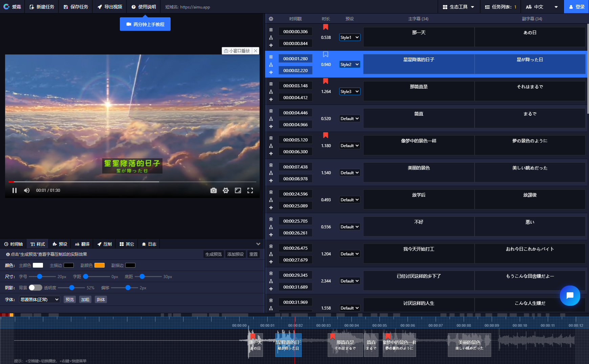Toggle 加粗 bold font style
Screen dimensions: 589x364
pos(85,299)
